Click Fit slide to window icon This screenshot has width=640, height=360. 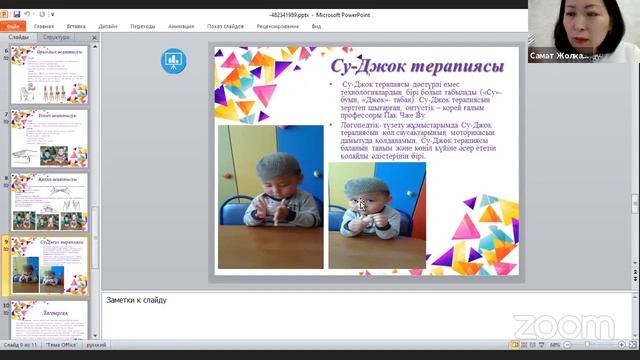pyautogui.click(x=633, y=345)
